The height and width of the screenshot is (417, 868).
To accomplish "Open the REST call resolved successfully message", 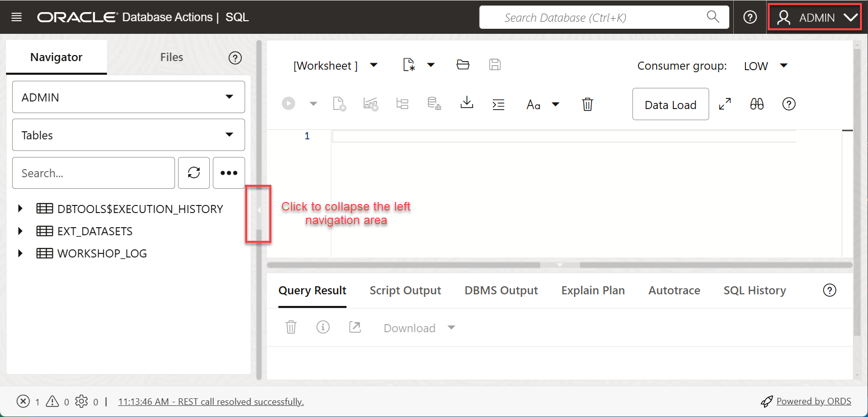I will pos(211,402).
